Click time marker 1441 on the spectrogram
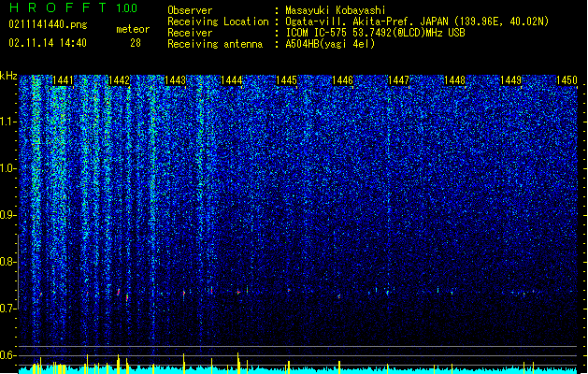 [x=63, y=80]
